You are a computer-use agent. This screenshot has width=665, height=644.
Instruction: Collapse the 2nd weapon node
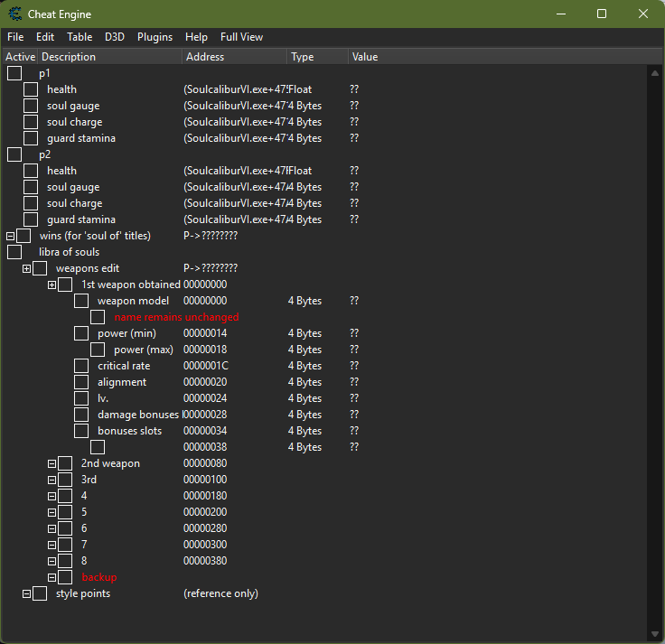pos(52,464)
